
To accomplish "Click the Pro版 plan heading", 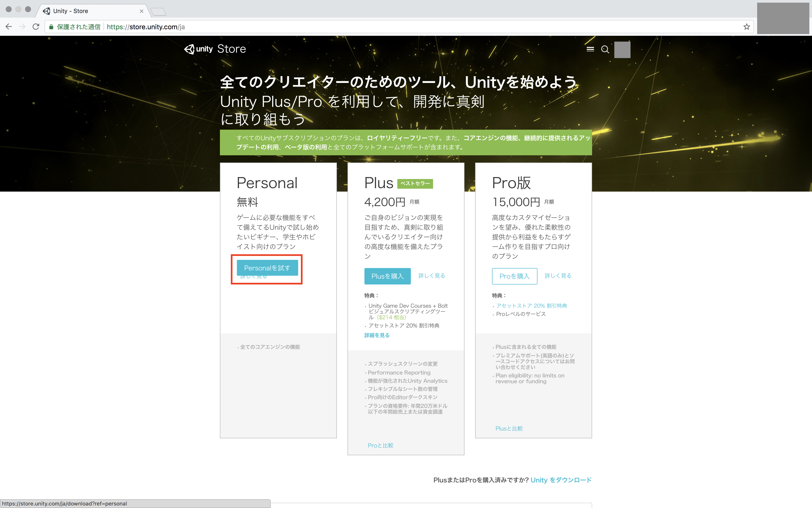I will [511, 183].
